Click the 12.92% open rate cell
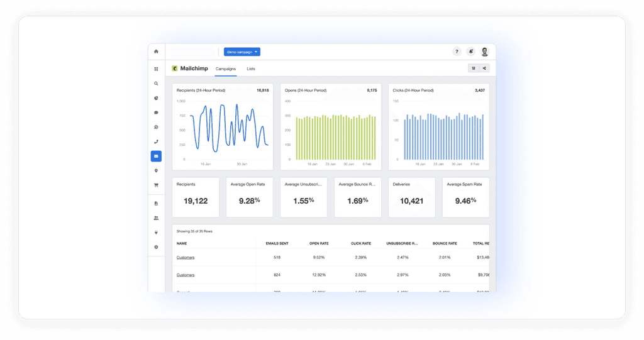The height and width of the screenshot is (340, 644). pyautogui.click(x=319, y=275)
